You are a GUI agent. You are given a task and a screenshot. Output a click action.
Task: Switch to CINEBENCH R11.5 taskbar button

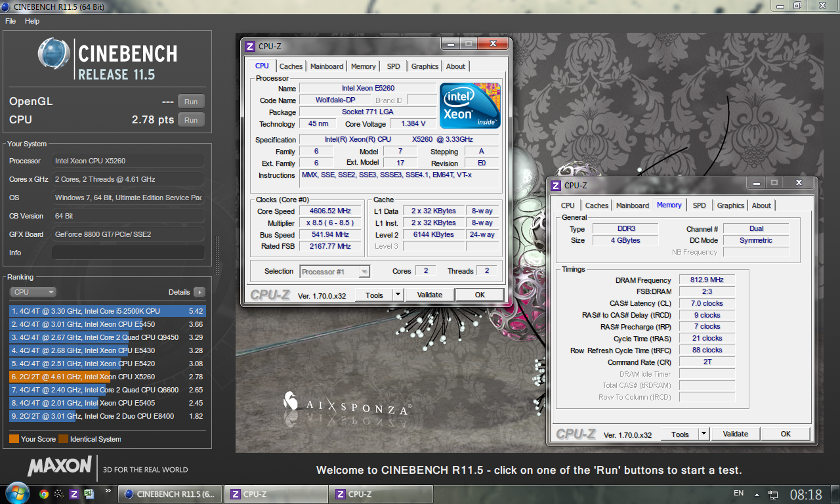click(x=171, y=494)
